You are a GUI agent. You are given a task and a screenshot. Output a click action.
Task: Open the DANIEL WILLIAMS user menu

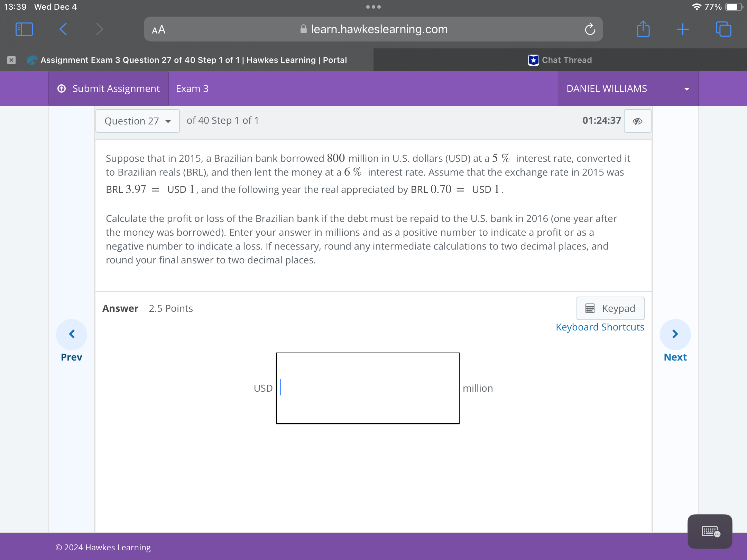coord(628,88)
